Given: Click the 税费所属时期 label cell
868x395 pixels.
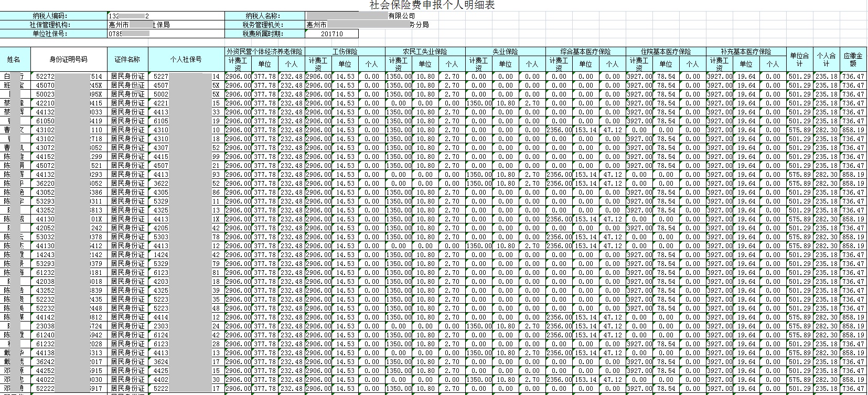Looking at the screenshot, I should 265,34.
